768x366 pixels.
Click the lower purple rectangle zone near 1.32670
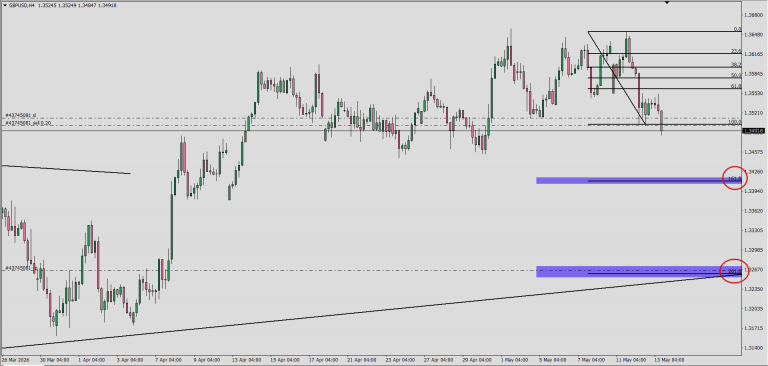(x=639, y=271)
